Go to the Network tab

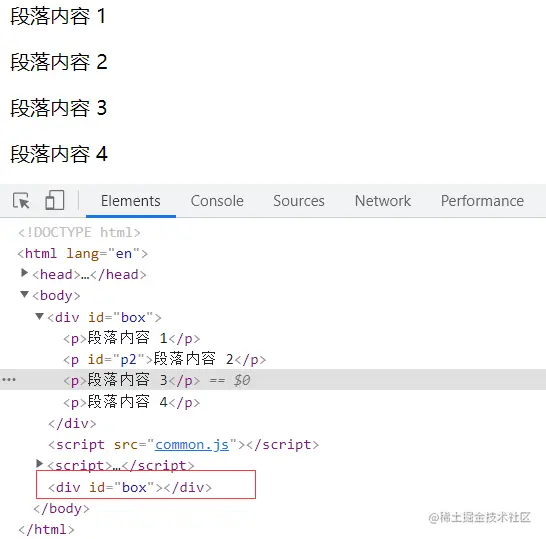(x=383, y=201)
